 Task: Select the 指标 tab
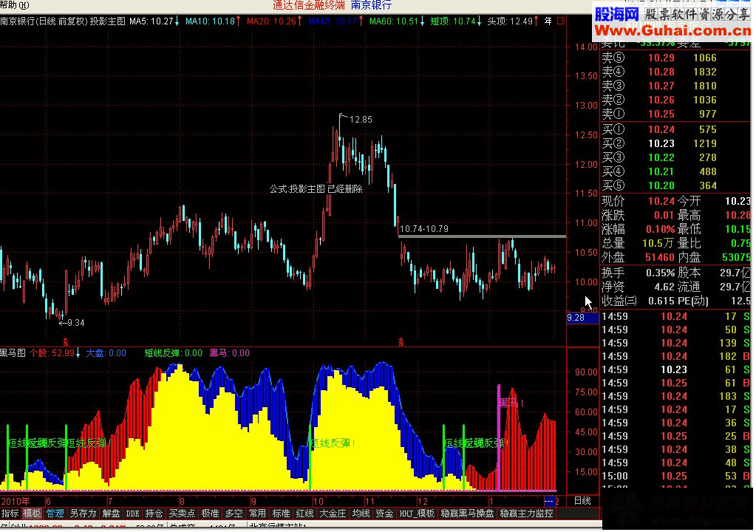[x=10, y=514]
